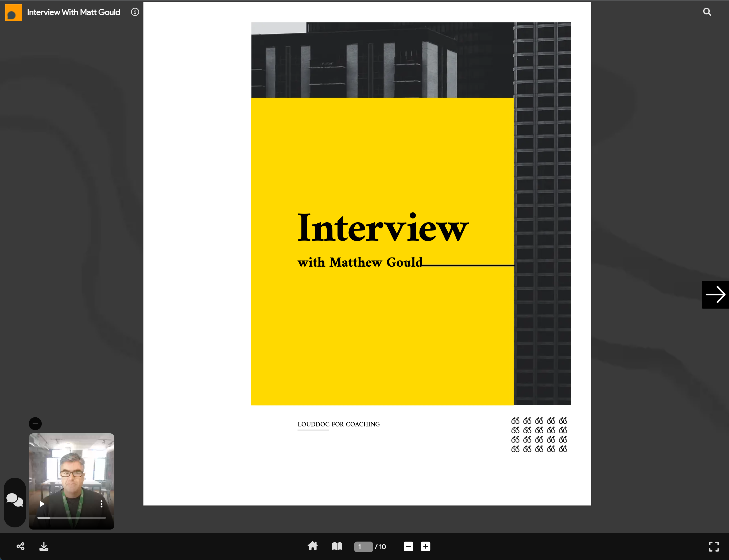Go to the home page icon
Screen dimensions: 729x560
click(x=312, y=546)
